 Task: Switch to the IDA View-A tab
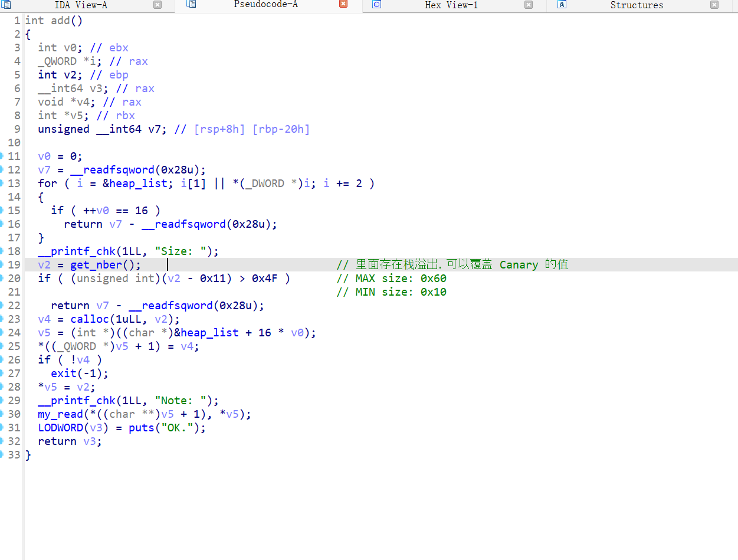[81, 5]
